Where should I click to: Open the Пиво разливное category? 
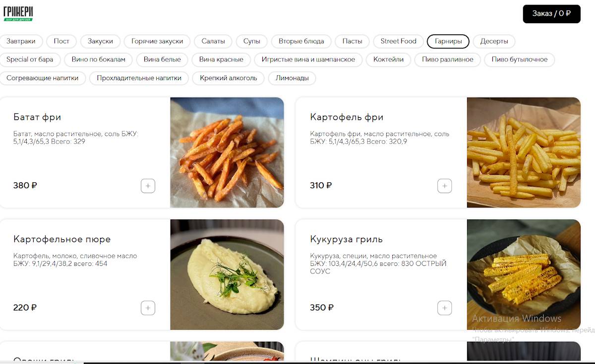point(448,59)
